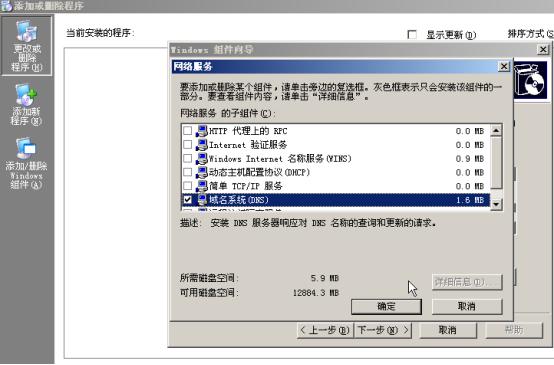Viewport: 554px width, 365px height.
Task: Close the Windows 组件向导 window
Action: [543, 49]
